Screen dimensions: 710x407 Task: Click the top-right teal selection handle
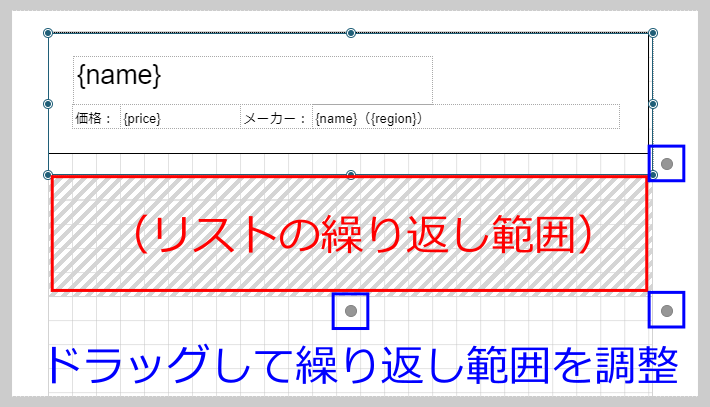652,33
